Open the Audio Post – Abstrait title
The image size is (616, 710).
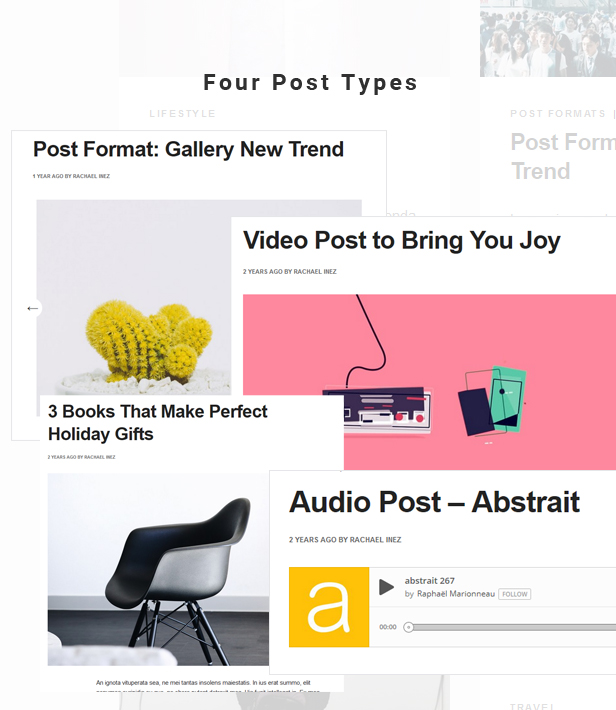coord(434,502)
